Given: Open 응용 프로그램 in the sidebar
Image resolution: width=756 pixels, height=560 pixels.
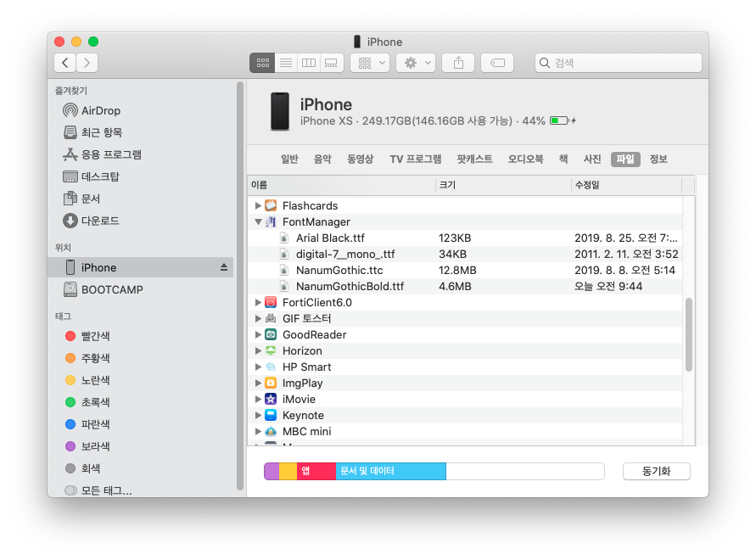Looking at the screenshot, I should (140, 154).
